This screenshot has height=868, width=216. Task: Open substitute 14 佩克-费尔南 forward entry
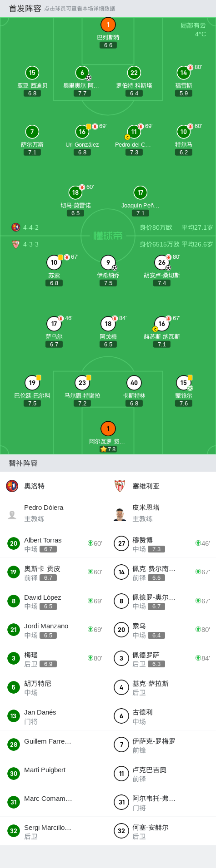(162, 572)
